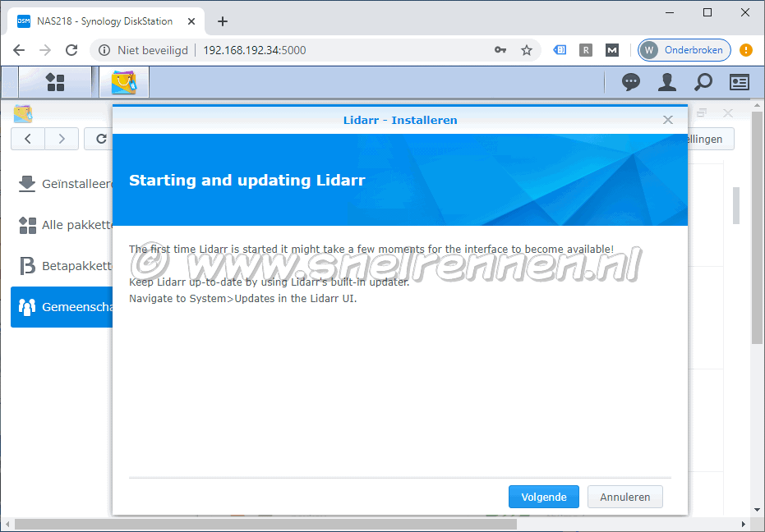The width and height of the screenshot is (765, 532).
Task: Open DSM notifications speech bubble icon
Action: tap(631, 82)
